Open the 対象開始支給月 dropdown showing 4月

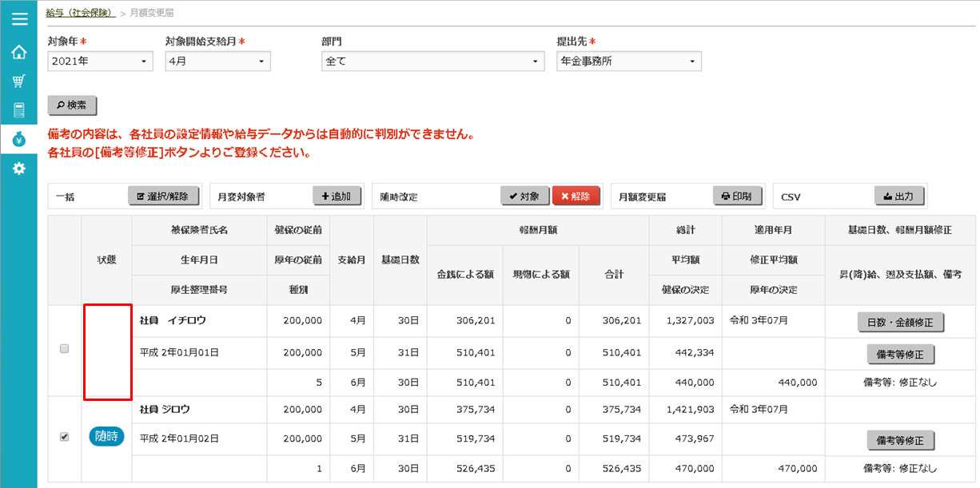point(217,61)
